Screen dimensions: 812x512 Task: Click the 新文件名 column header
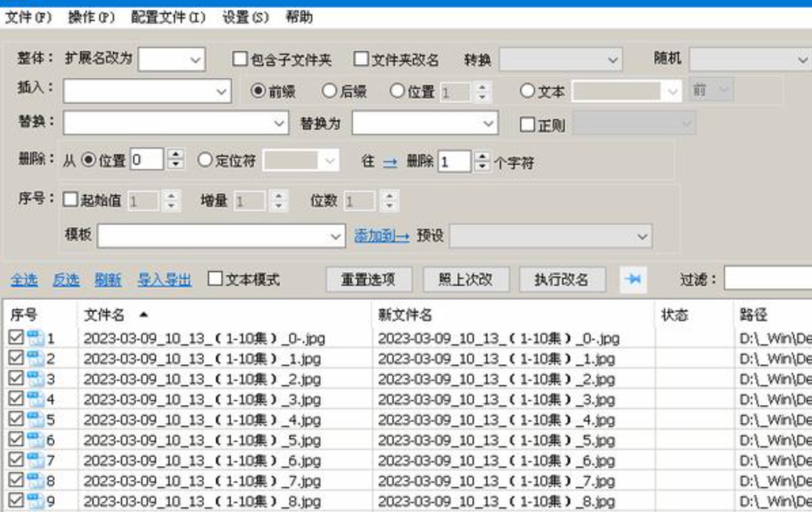[x=513, y=314]
